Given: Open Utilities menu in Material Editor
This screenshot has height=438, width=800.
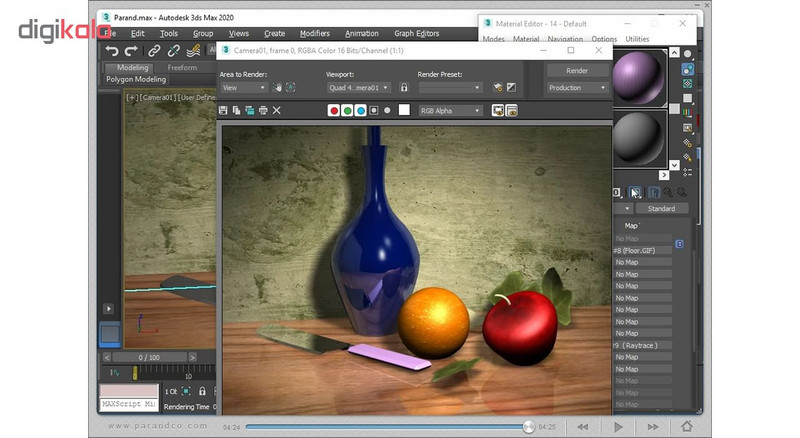Looking at the screenshot, I should [637, 39].
